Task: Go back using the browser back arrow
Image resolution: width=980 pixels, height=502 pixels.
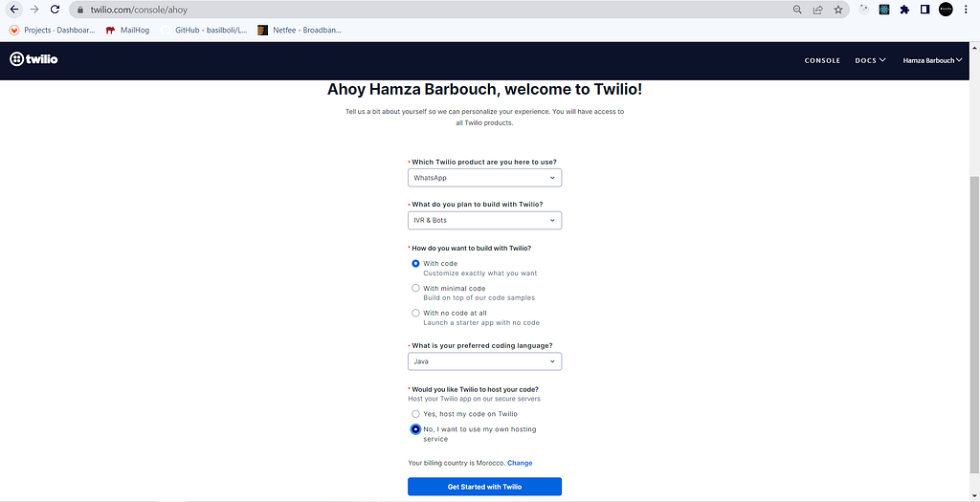Action: point(13,10)
